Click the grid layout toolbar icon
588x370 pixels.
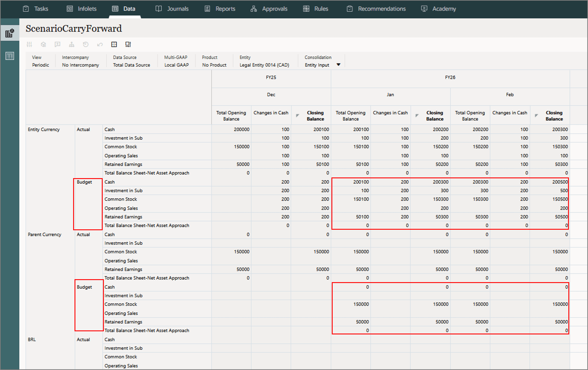pos(114,44)
